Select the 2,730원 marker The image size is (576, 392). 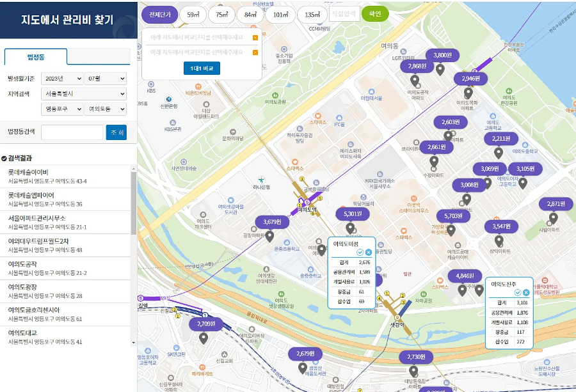pos(416,357)
